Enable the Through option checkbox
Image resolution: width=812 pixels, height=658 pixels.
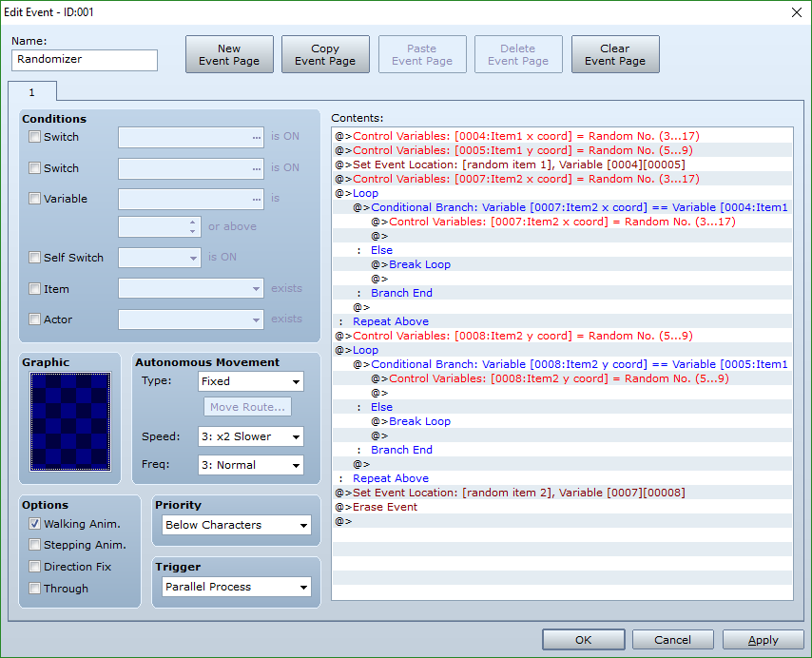pos(35,589)
